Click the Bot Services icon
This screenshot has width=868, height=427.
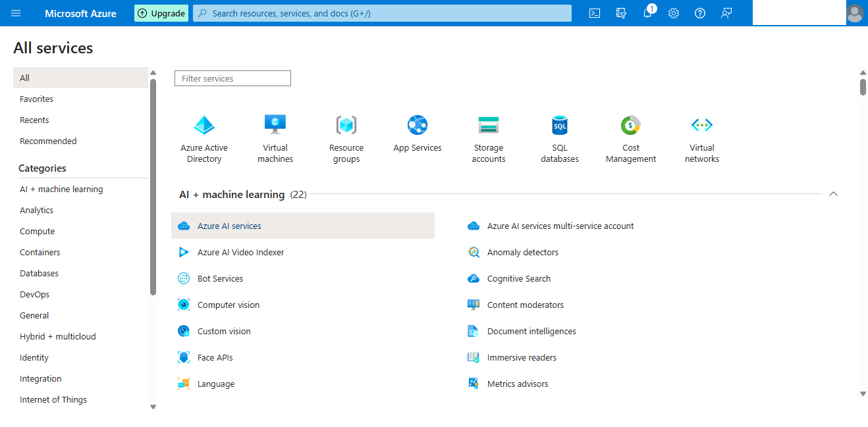[x=184, y=278]
